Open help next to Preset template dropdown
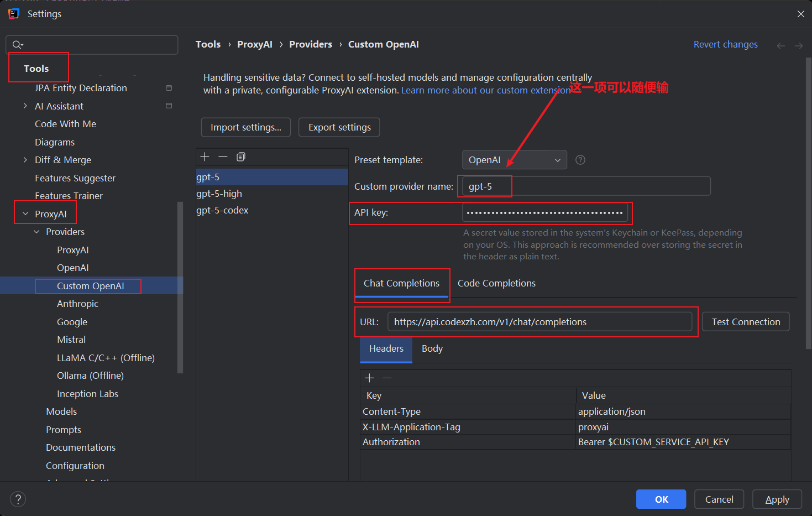The width and height of the screenshot is (812, 516). click(x=580, y=160)
